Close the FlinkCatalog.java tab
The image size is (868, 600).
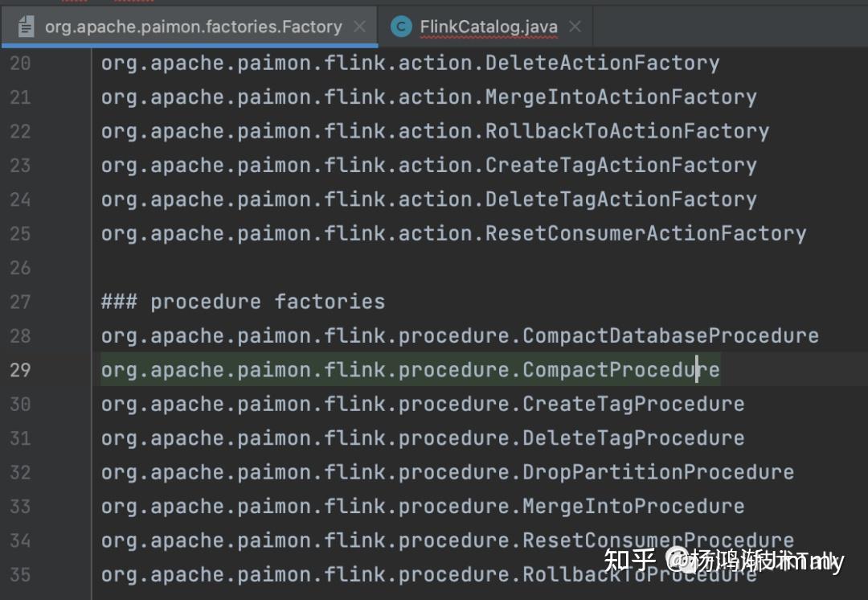pyautogui.click(x=575, y=26)
